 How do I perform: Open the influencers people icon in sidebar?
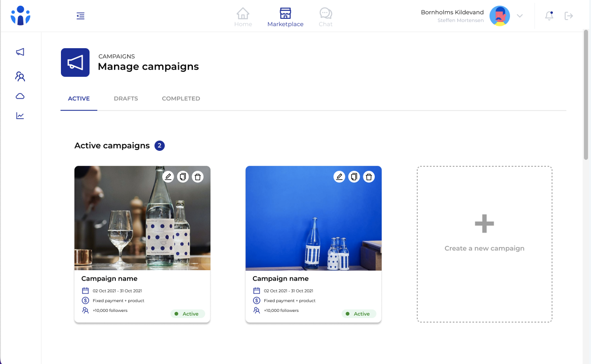(x=20, y=77)
